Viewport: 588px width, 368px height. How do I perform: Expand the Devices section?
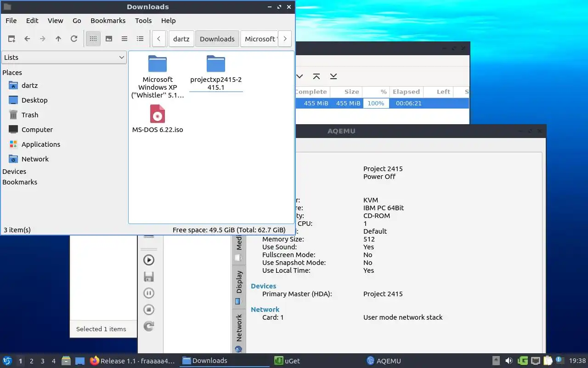coord(14,172)
